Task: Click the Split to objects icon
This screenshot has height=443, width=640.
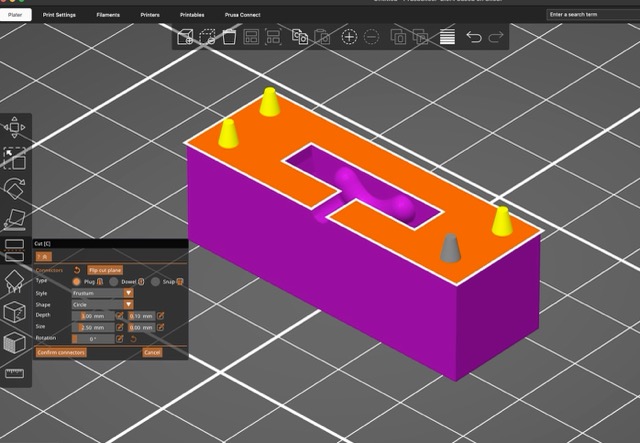Action: 398,37
